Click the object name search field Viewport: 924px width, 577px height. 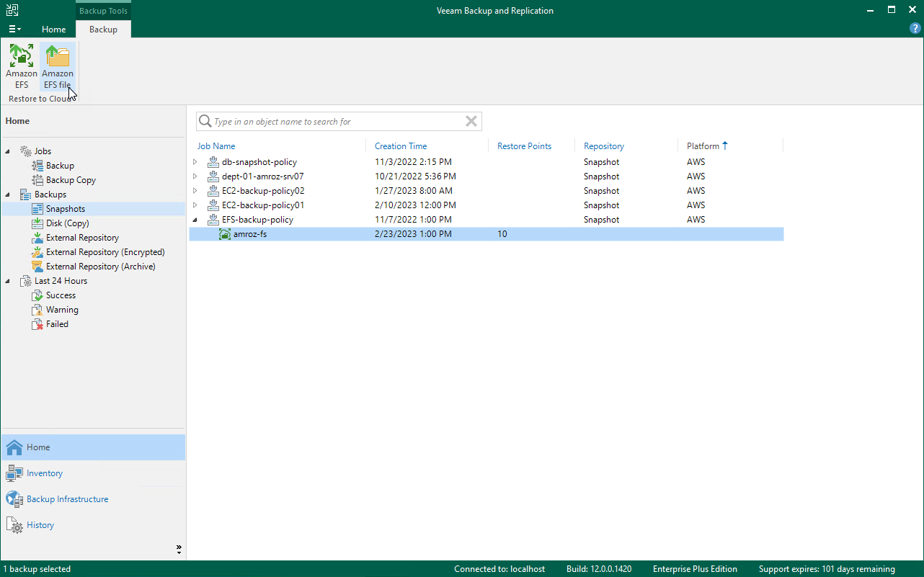click(x=335, y=122)
